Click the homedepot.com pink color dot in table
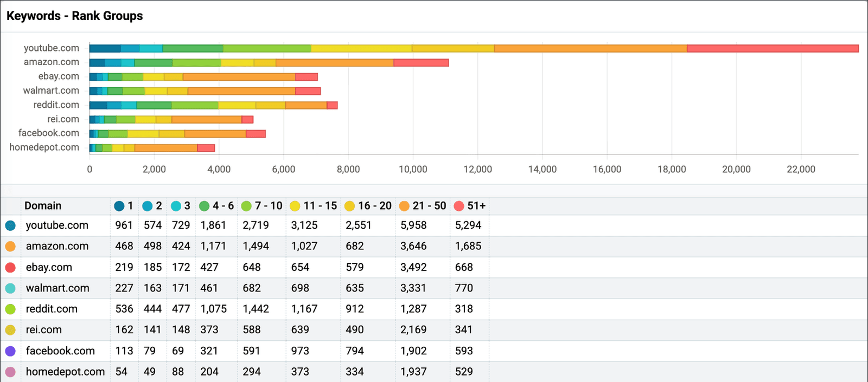 tap(10, 372)
